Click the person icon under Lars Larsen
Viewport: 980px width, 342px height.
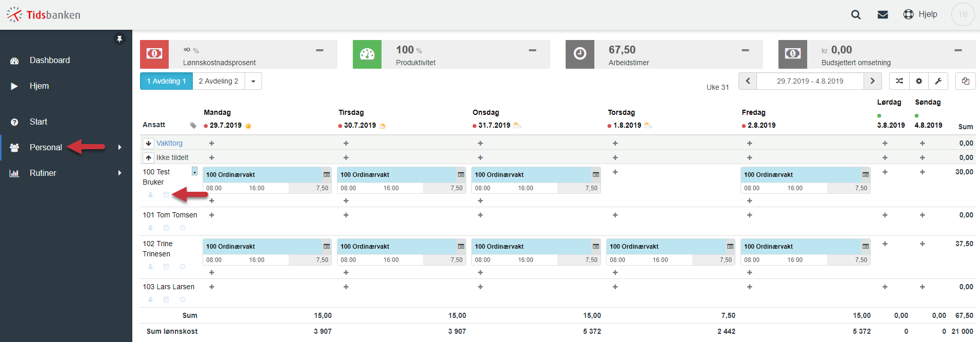[x=150, y=299]
